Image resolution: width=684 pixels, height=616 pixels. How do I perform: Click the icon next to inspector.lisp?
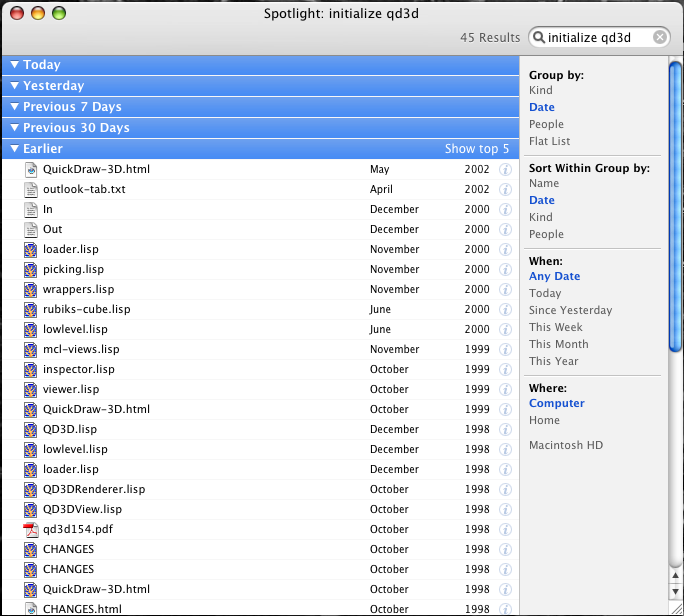(x=31, y=370)
